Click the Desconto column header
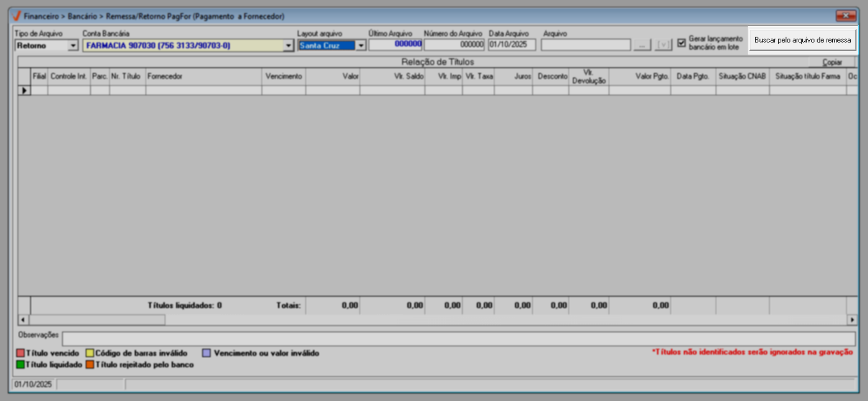This screenshot has height=401, width=868. [x=551, y=76]
